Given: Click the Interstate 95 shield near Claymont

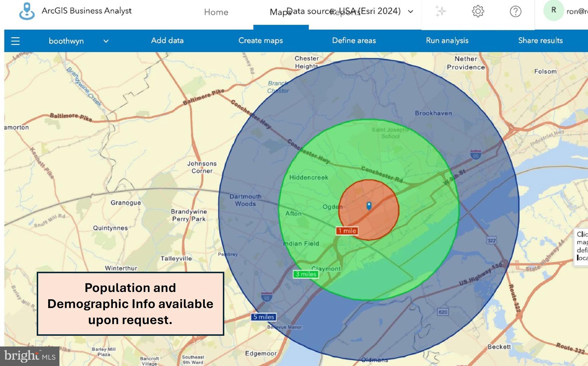Looking at the screenshot, I should click(x=267, y=297).
